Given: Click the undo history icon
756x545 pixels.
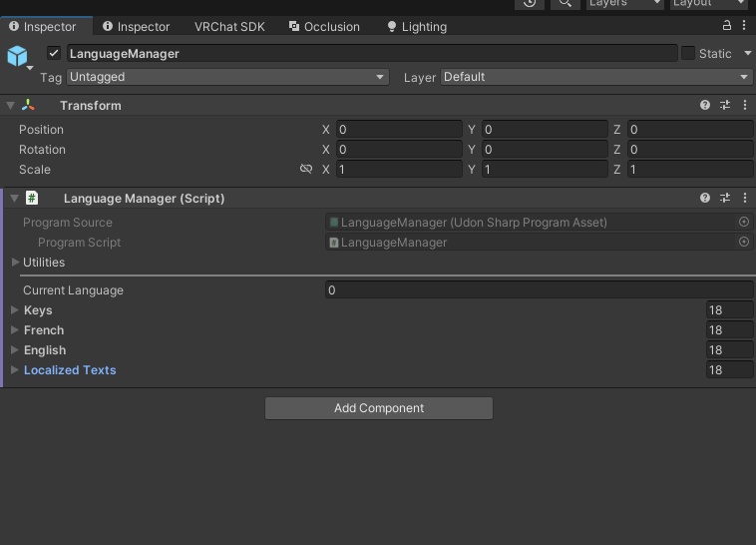Looking at the screenshot, I should point(530,3).
